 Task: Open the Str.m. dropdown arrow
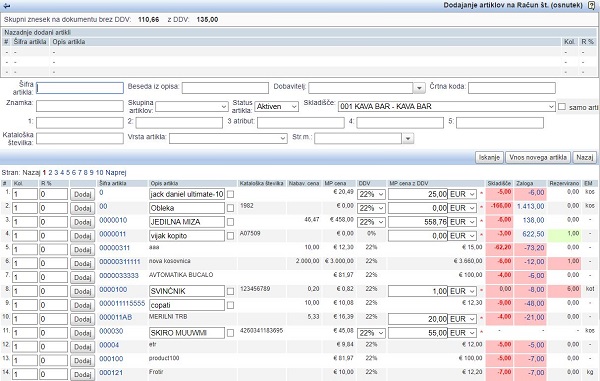pos(408,138)
